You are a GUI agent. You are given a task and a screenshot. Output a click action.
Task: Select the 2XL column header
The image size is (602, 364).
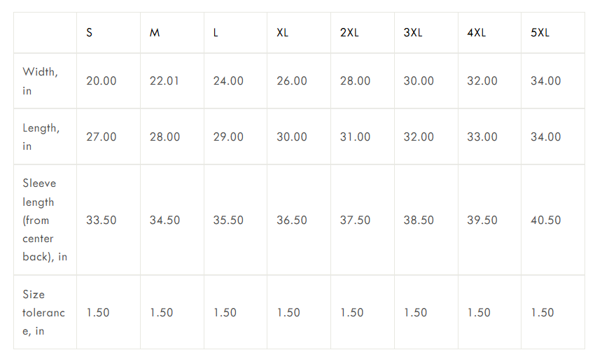click(x=349, y=33)
